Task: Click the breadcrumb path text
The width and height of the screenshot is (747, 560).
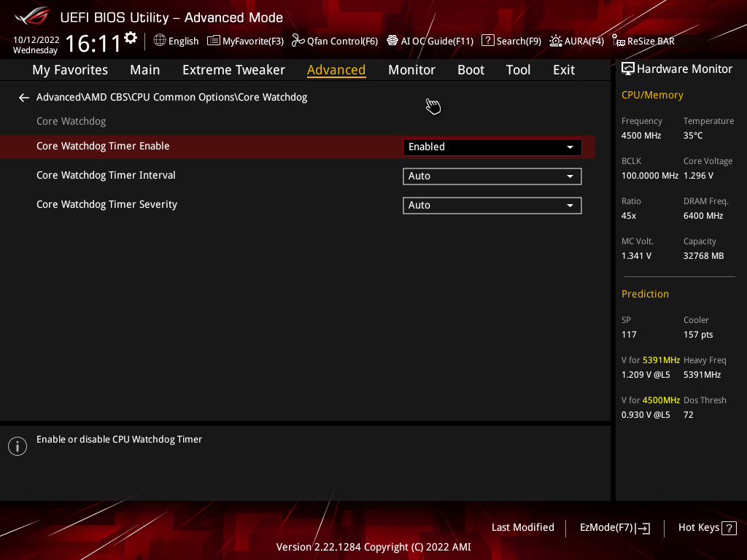Action: (x=171, y=97)
